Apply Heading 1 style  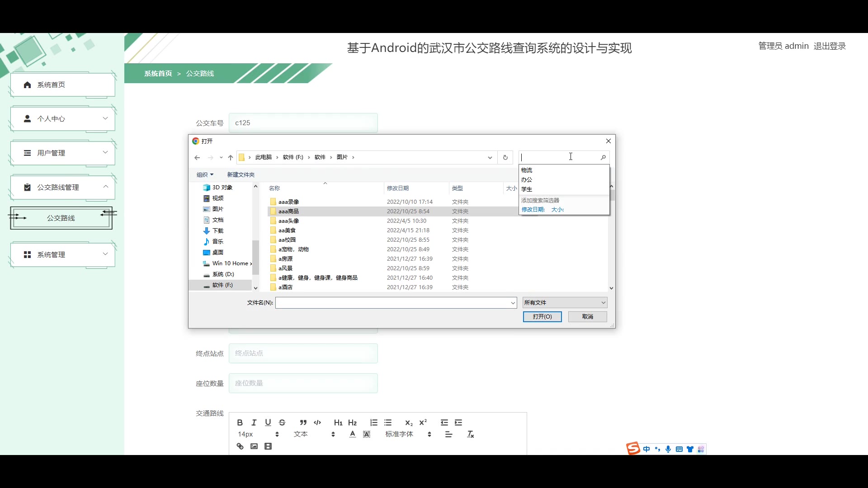(x=338, y=422)
